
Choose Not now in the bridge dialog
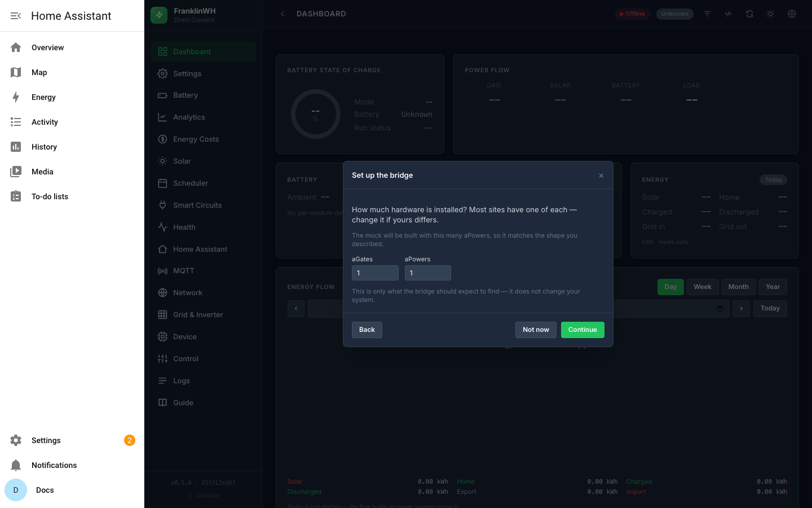point(536,330)
